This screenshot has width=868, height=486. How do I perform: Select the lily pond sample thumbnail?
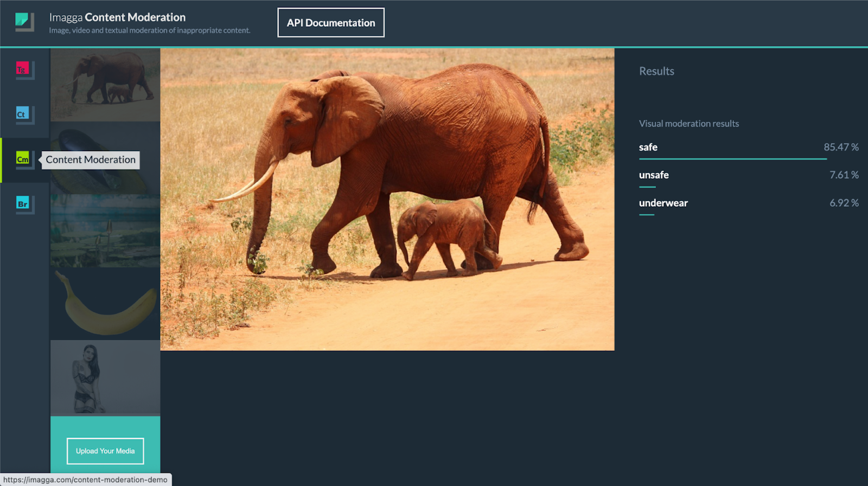(105, 231)
